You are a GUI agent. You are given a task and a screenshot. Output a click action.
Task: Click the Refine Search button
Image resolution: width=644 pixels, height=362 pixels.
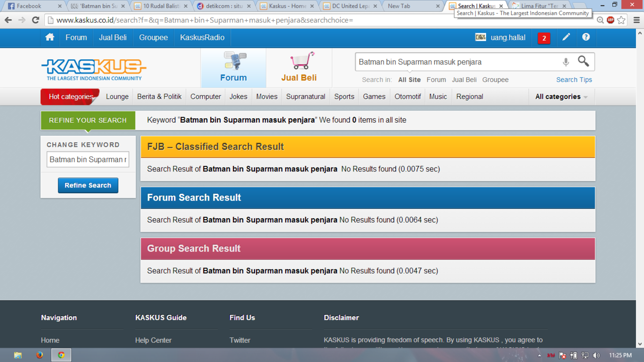point(88,185)
